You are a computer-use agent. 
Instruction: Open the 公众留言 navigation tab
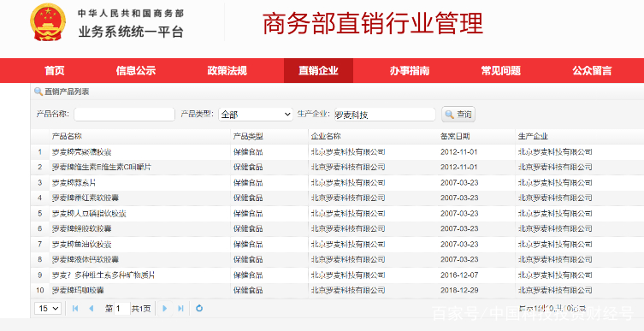pyautogui.click(x=592, y=71)
